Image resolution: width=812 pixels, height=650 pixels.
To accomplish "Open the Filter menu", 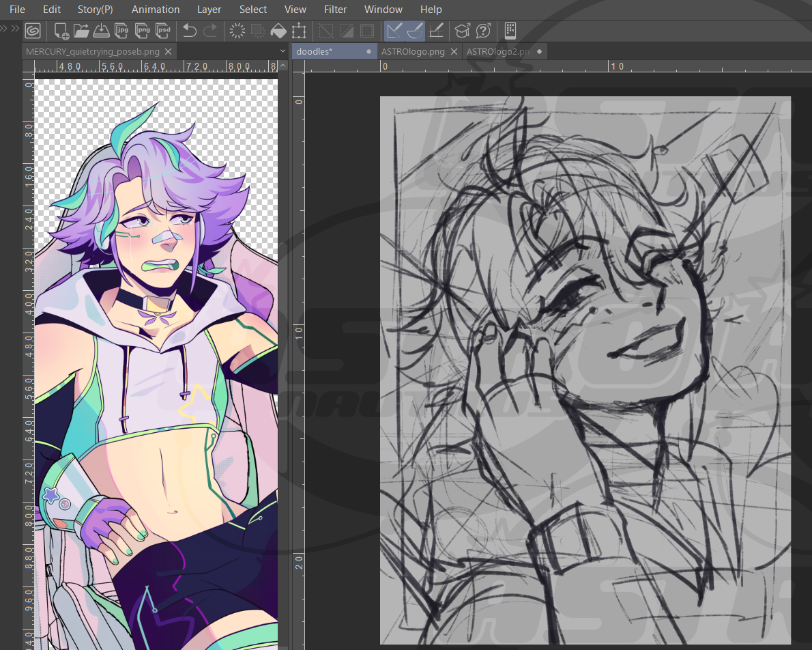I will click(x=335, y=10).
